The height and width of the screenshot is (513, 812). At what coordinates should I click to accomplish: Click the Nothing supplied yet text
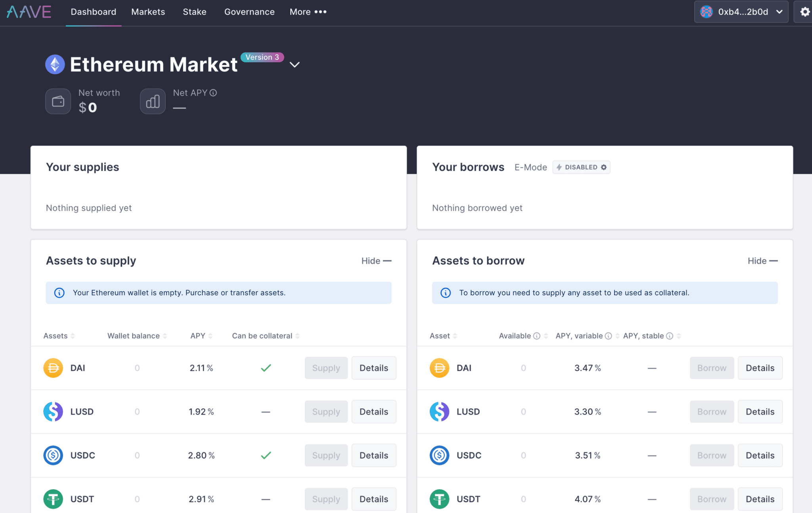[89, 208]
